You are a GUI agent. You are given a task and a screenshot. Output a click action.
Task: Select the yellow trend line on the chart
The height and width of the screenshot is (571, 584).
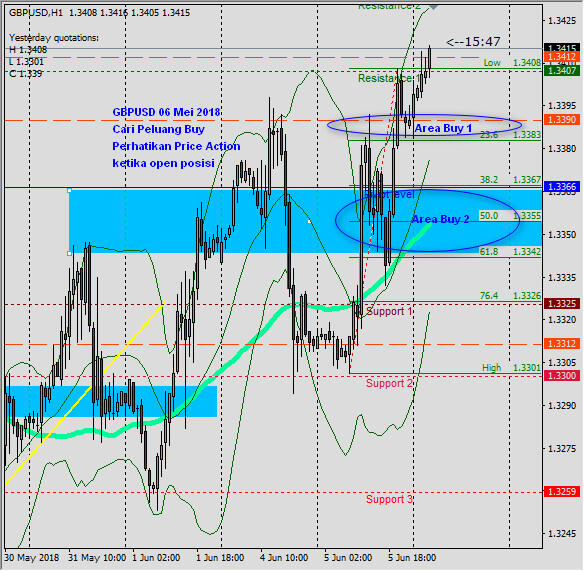86,393
